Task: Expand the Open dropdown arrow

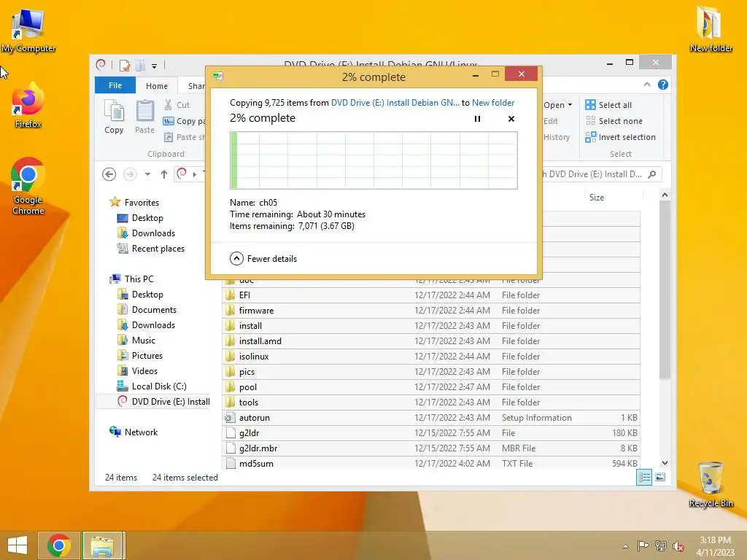Action: (x=570, y=105)
